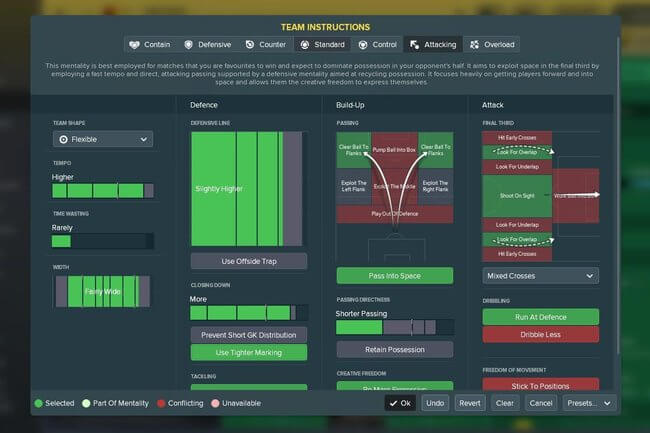The image size is (650, 433).
Task: Adjust the Defensive Line Slightly Higher control
Action: pyautogui.click(x=247, y=189)
